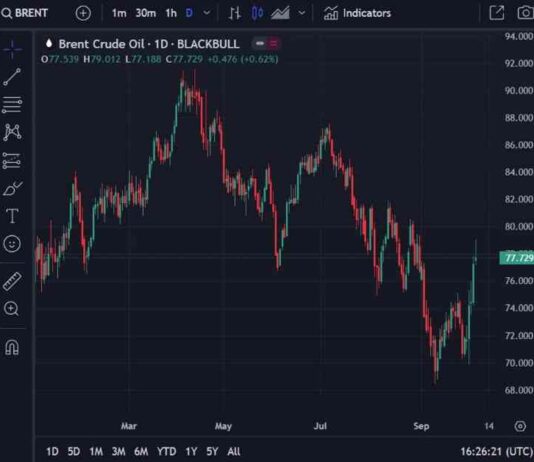Switch to candles chart style
534x462 pixels.
[257, 13]
